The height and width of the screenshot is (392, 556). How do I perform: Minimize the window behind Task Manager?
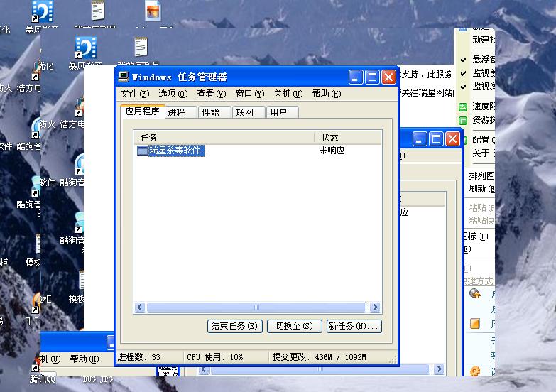point(420,138)
